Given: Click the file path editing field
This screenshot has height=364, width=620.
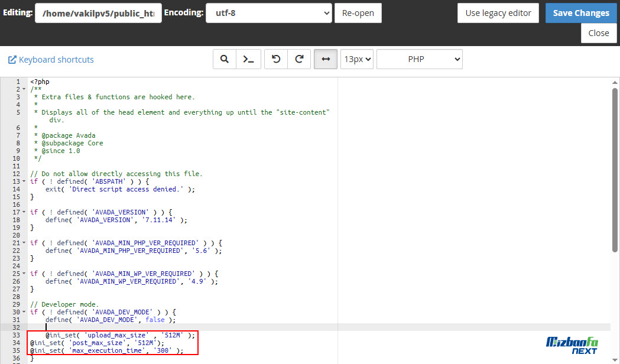Looking at the screenshot, I should [x=99, y=13].
